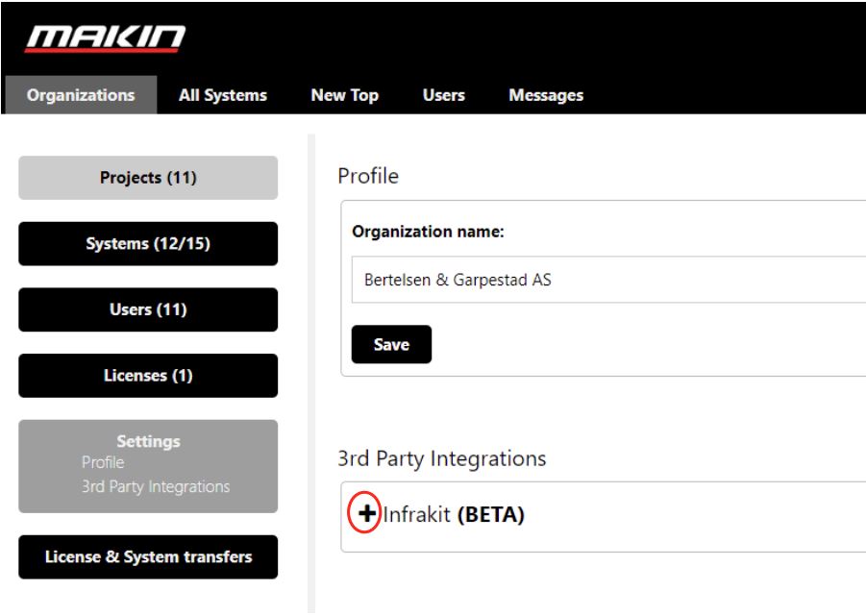Click the Makin logo
The height and width of the screenshot is (616, 866).
click(105, 38)
